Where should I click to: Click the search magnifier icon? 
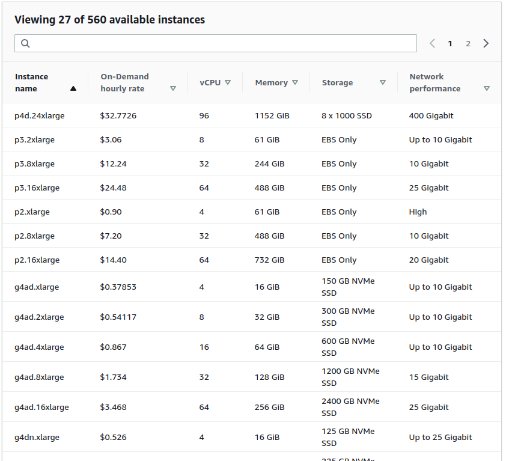click(25, 43)
